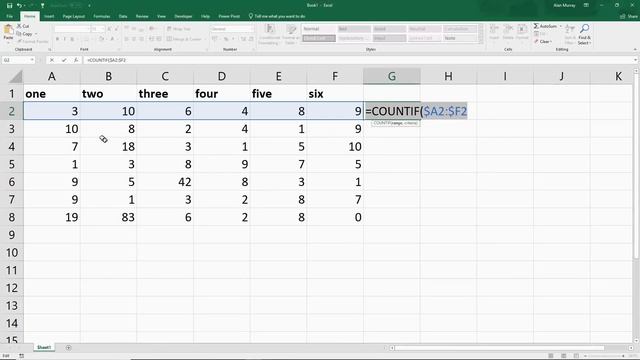Open Format as Table gallery

(291, 34)
